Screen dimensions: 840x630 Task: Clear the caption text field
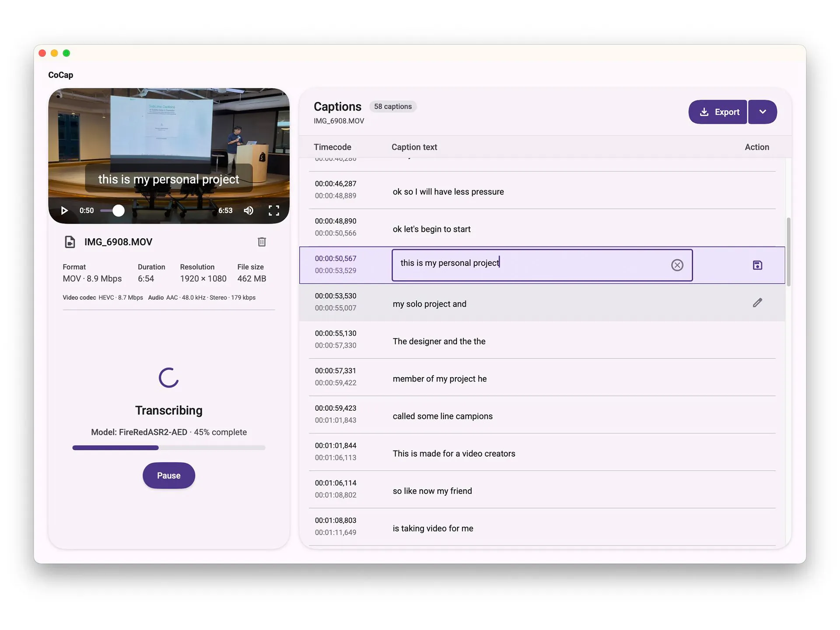(677, 265)
